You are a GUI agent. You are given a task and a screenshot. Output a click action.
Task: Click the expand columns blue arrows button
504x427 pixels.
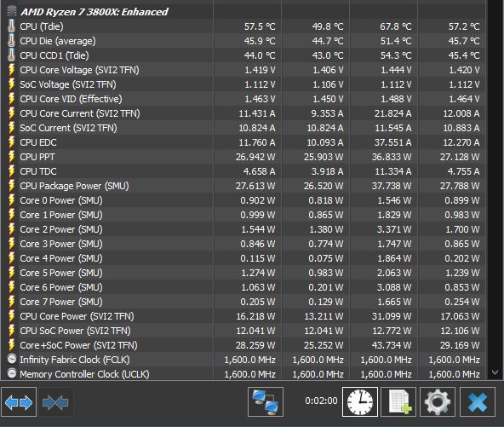(x=19, y=402)
